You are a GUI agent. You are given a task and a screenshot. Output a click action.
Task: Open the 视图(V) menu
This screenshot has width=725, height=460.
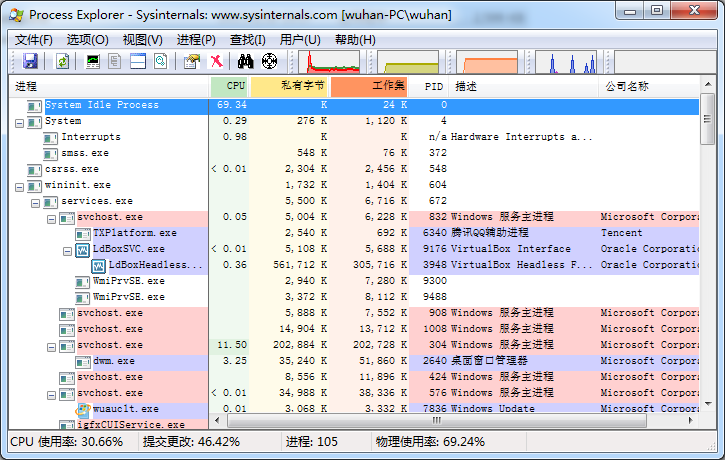[143, 40]
